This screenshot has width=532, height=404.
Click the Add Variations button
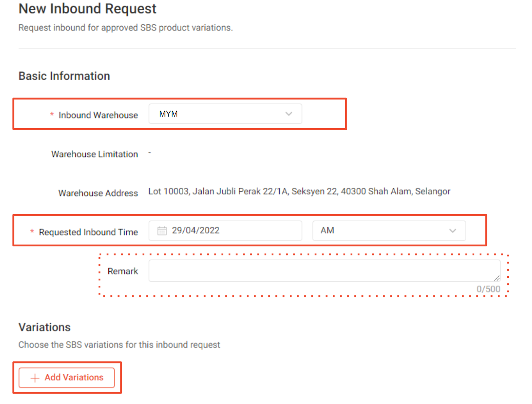click(67, 378)
